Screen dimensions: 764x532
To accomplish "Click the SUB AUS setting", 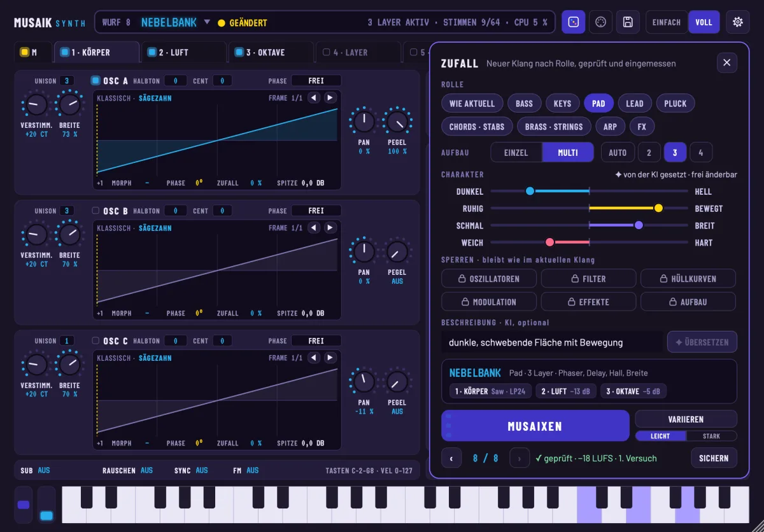I will click(x=35, y=470).
